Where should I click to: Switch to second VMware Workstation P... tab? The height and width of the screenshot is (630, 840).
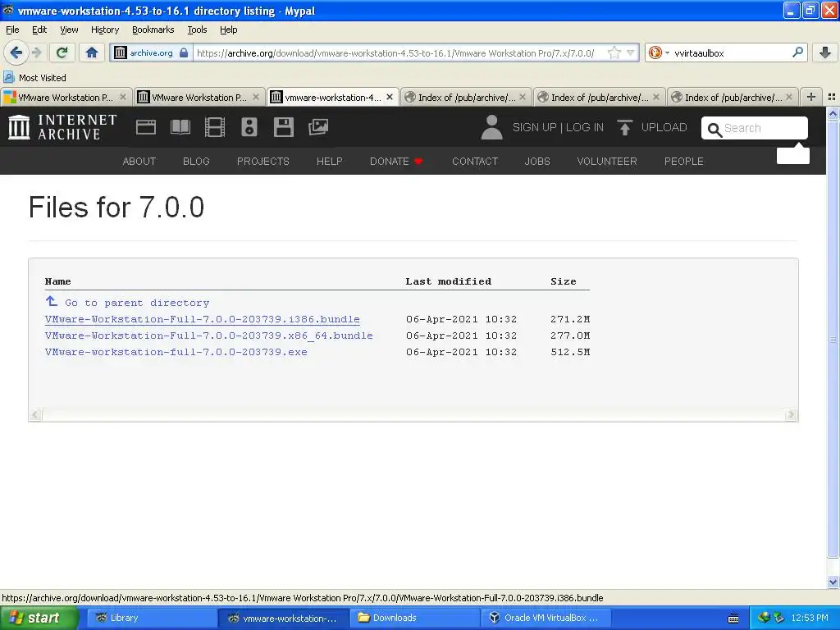tap(199, 97)
